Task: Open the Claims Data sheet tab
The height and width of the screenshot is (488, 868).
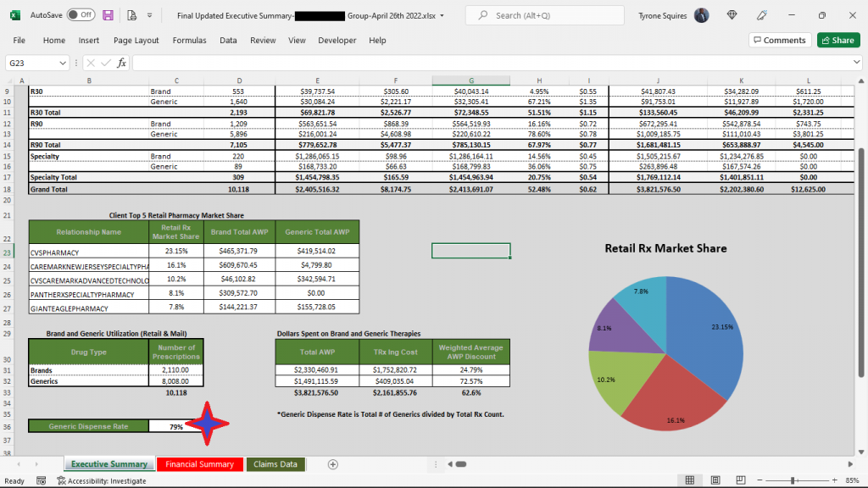Action: click(275, 464)
